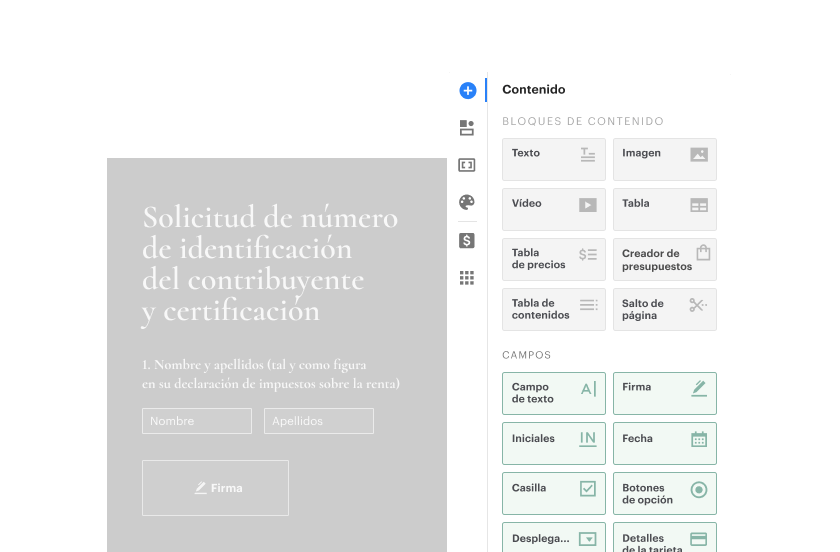Add Tabla de contenidos block
This screenshot has width=840, height=552.
coord(554,309)
